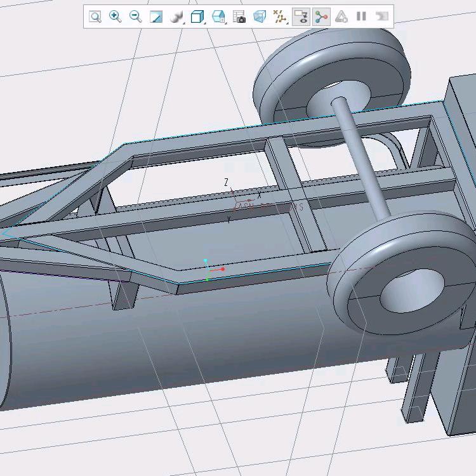Click the Zoom In magnifier icon
The image size is (476, 476).
pyautogui.click(x=116, y=17)
